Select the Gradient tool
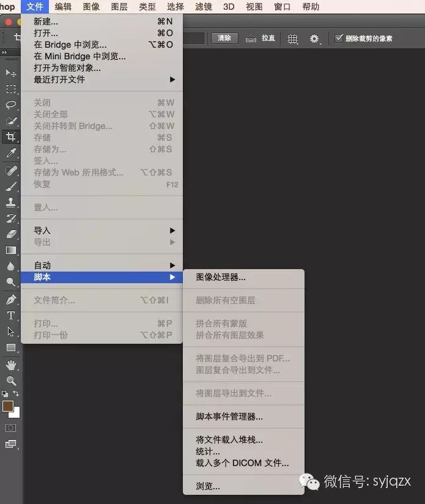 tap(11, 250)
